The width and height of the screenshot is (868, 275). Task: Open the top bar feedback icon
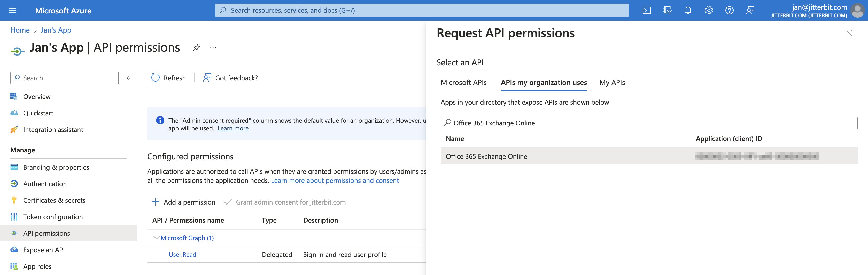tap(750, 10)
